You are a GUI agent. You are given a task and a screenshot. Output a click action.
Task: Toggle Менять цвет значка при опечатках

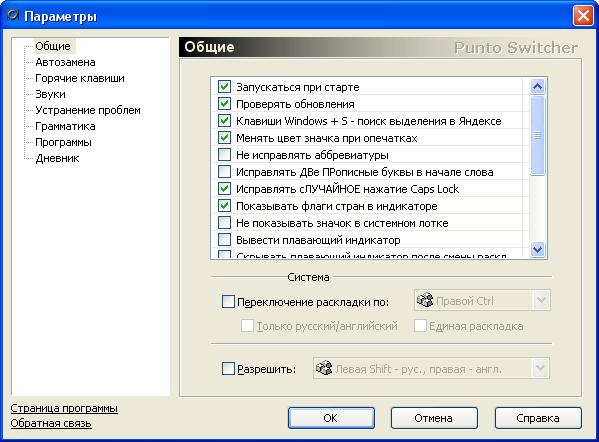(224, 138)
